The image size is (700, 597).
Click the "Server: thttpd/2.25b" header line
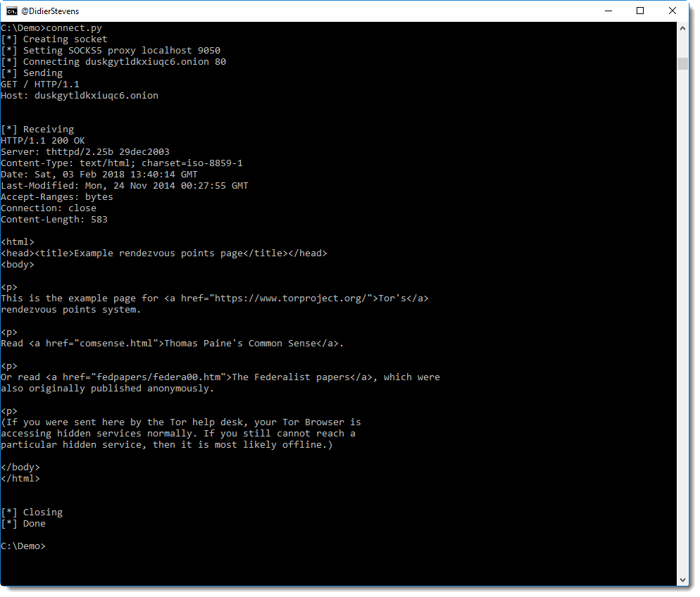85,152
